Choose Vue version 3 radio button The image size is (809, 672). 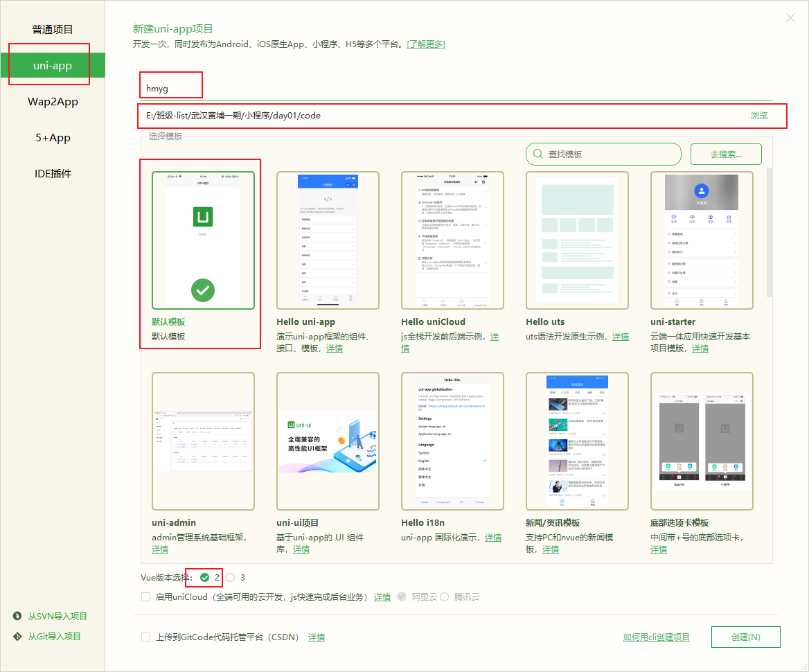pos(230,578)
